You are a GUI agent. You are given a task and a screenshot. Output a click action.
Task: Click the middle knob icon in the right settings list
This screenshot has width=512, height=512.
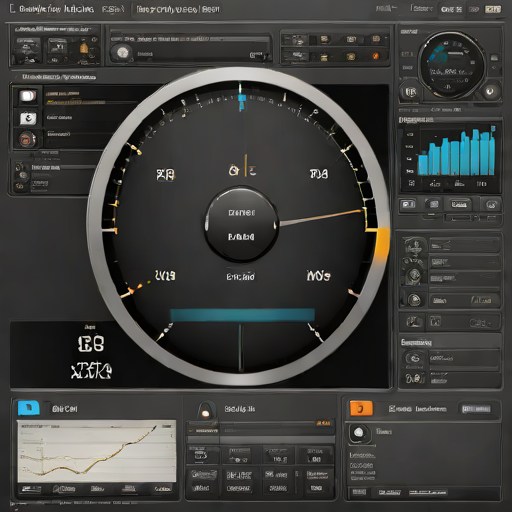(x=414, y=275)
